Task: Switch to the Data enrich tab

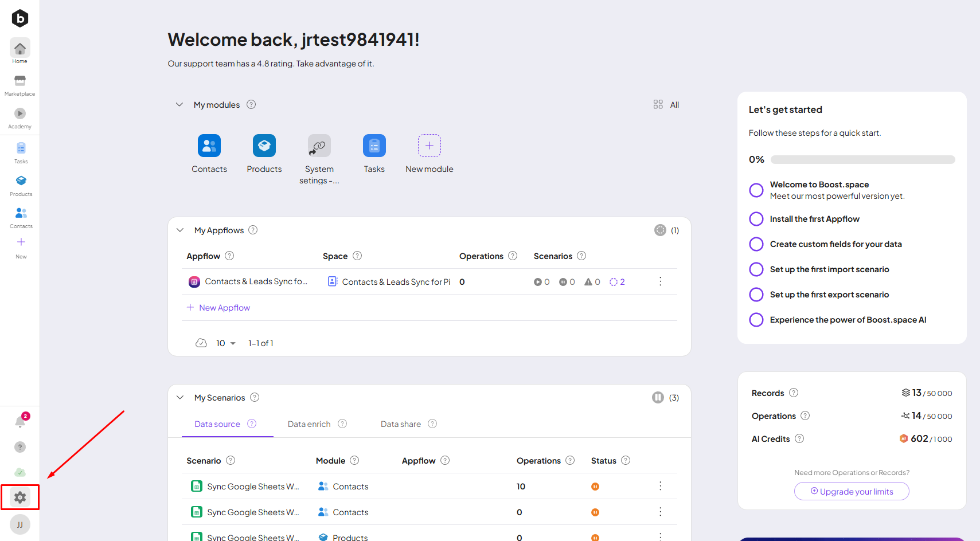Action: 309,424
